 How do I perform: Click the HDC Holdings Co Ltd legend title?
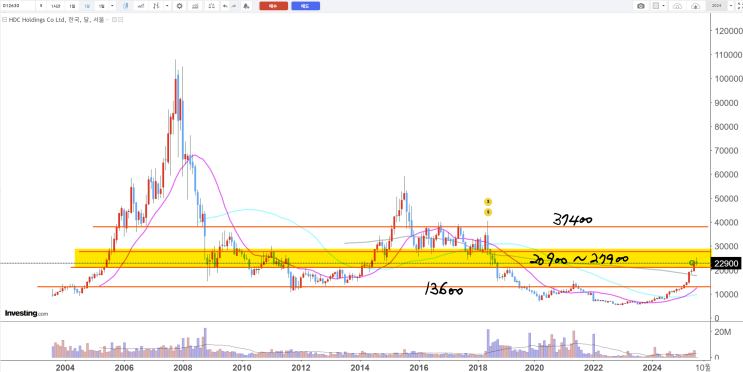tap(56, 19)
